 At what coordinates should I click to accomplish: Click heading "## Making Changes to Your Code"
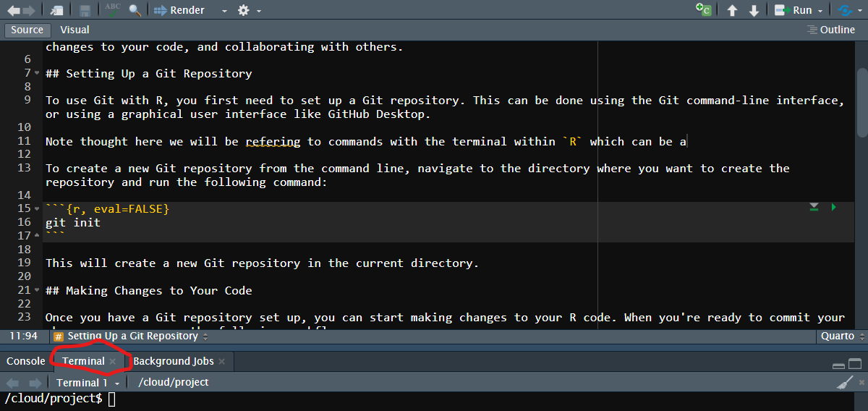pyautogui.click(x=149, y=291)
